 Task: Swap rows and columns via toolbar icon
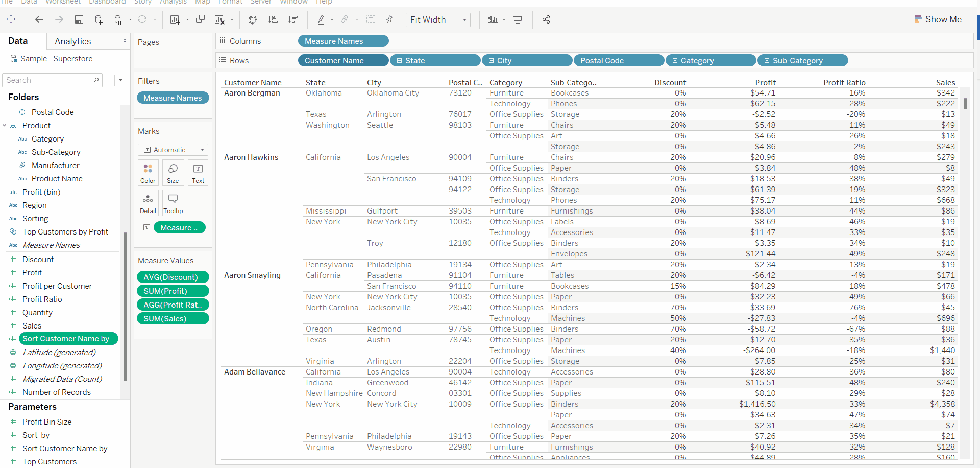pos(253,19)
